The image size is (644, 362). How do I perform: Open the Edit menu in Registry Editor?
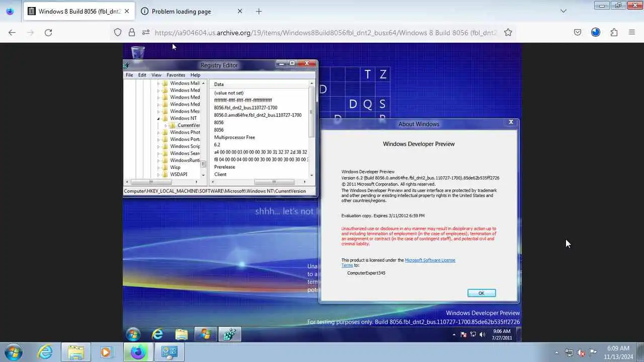tap(142, 75)
